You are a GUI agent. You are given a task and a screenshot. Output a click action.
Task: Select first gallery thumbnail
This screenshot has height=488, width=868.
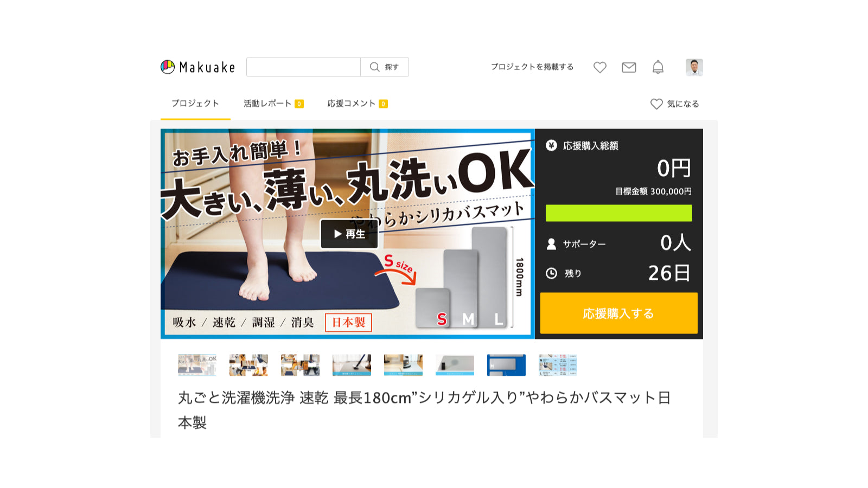197,365
